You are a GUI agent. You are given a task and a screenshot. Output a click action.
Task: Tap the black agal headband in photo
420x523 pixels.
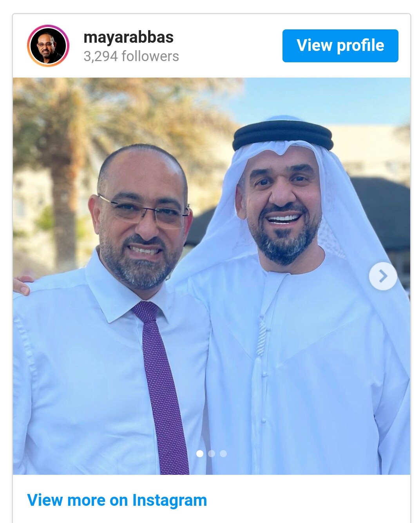pyautogui.click(x=283, y=135)
